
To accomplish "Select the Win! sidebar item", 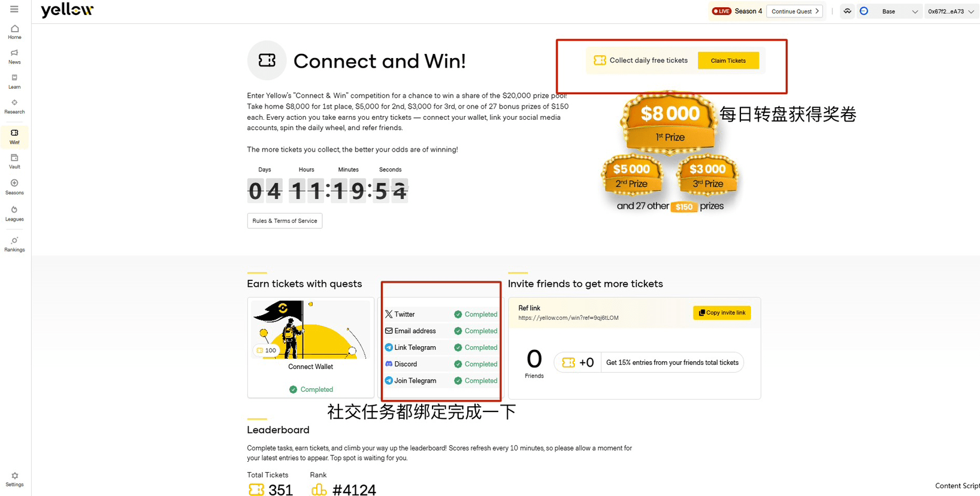I will [x=14, y=137].
